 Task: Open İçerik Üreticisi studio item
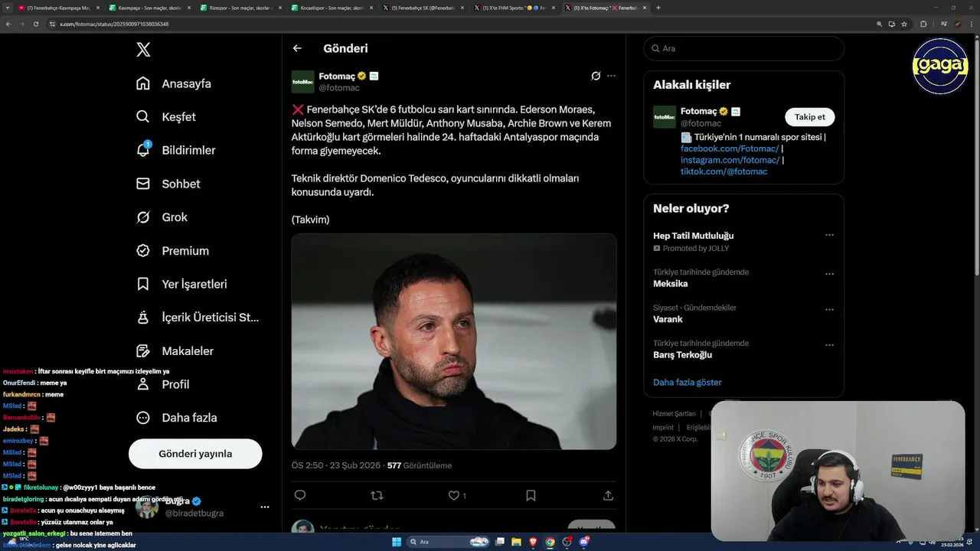198,318
